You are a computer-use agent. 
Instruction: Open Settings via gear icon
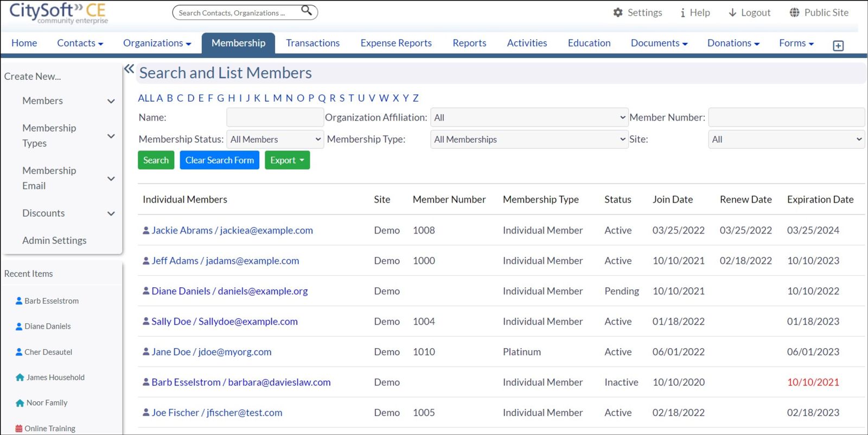[x=618, y=12]
